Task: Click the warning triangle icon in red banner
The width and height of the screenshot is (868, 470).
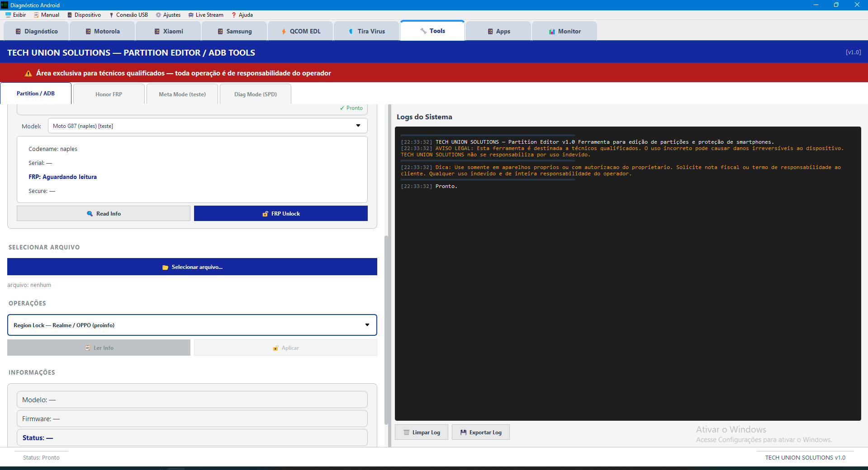Action: tap(28, 73)
